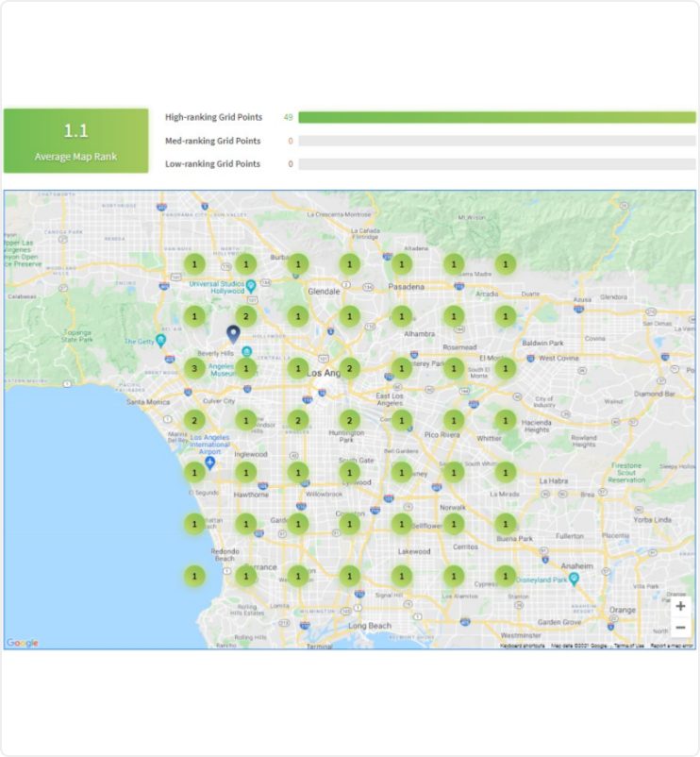Click the Med-ranking Grid Points label
Image resolution: width=700 pixels, height=757 pixels.
213,141
